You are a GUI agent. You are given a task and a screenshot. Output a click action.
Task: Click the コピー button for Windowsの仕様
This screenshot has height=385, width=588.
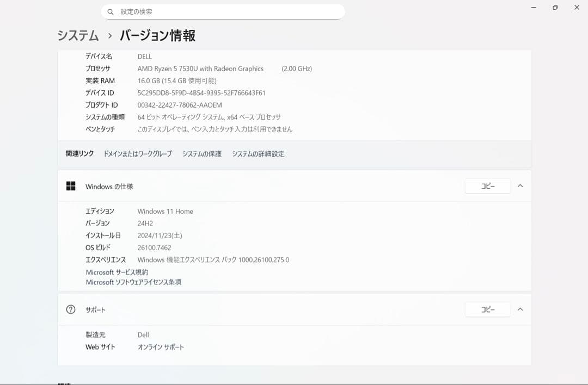coord(487,185)
